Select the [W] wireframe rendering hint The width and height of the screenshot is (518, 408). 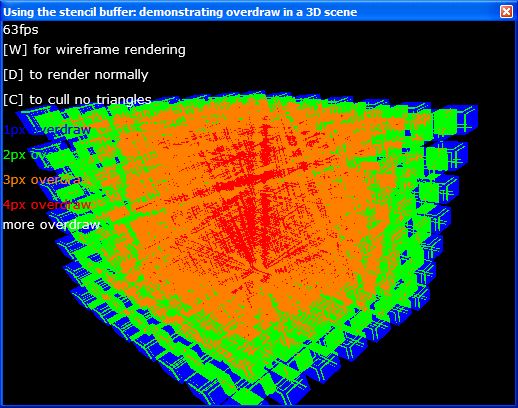(x=94, y=50)
